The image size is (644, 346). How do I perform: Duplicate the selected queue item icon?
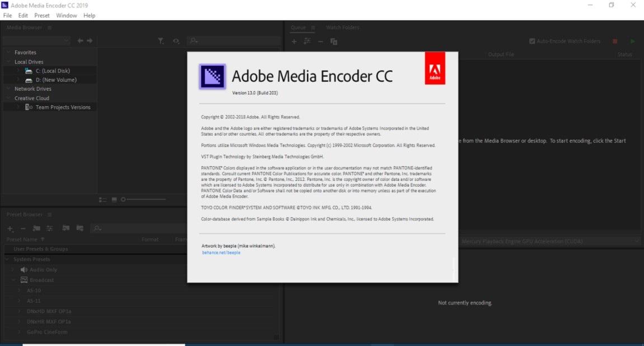coord(333,41)
